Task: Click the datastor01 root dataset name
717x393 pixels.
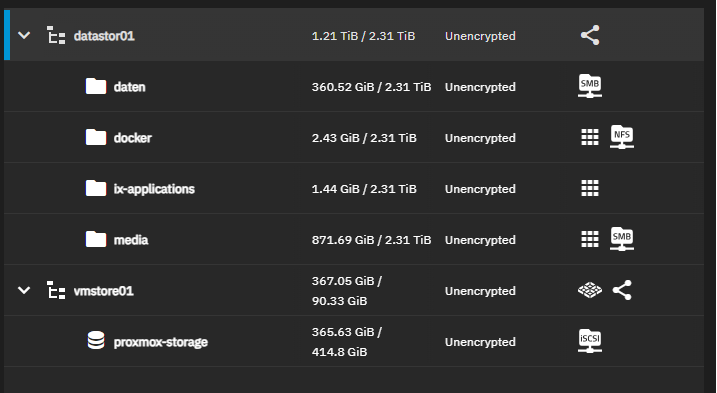Action: 104,36
